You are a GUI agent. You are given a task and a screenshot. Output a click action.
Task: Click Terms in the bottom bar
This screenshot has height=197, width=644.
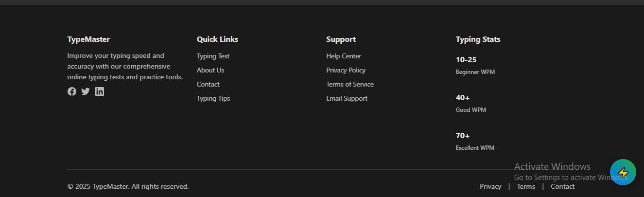tap(526, 186)
